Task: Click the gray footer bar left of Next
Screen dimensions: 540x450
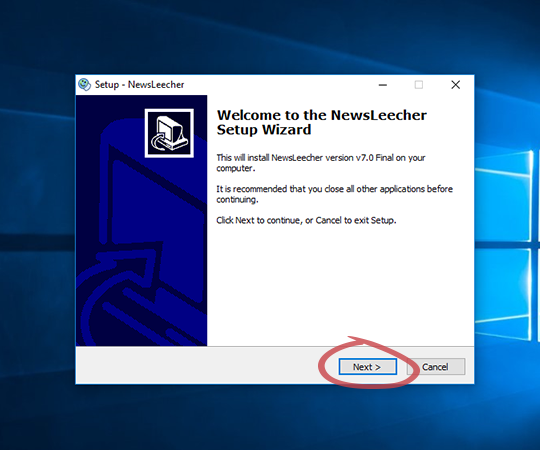Action: pyautogui.click(x=196, y=366)
